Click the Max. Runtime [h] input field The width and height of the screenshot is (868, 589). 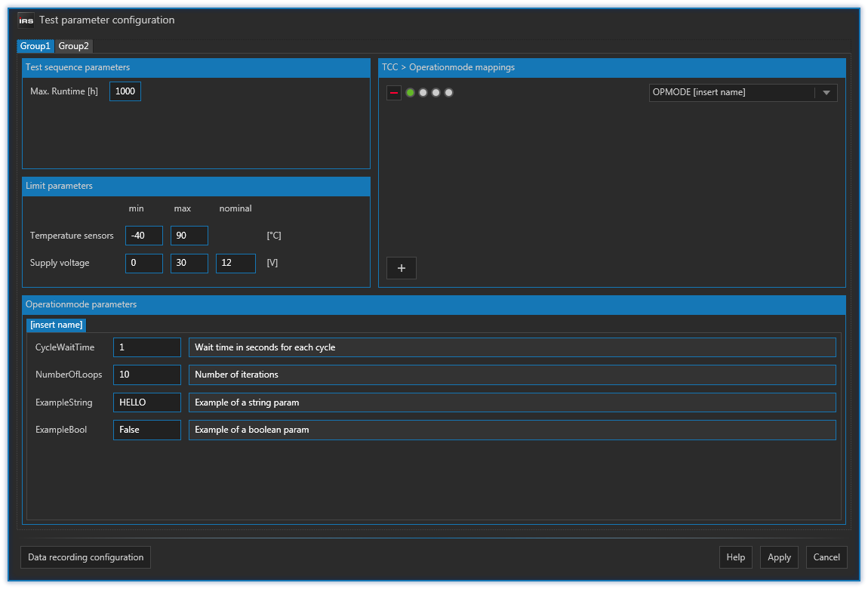tap(125, 91)
